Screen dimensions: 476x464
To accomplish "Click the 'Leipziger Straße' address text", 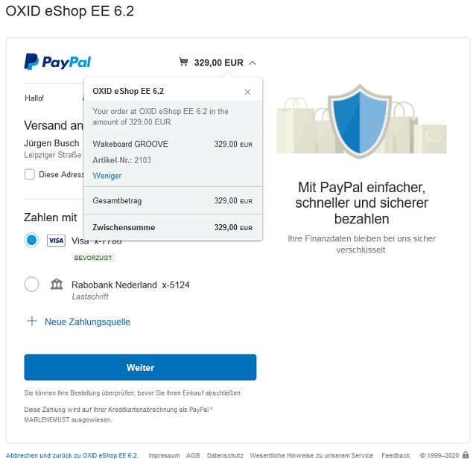I will (x=53, y=155).
